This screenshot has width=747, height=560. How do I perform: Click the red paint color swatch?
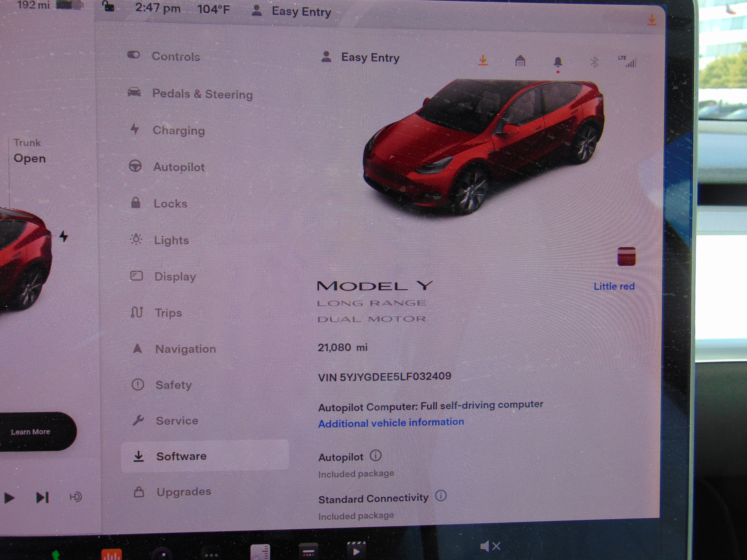(626, 257)
